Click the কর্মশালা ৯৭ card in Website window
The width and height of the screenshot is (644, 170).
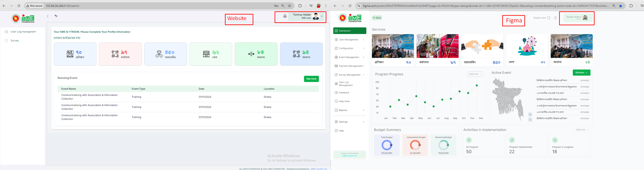pyautogui.click(x=120, y=54)
